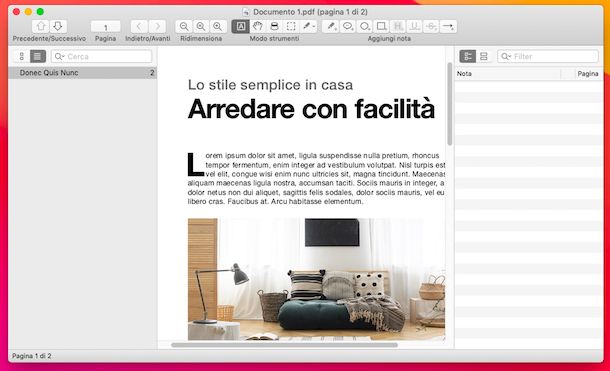Image resolution: width=610 pixels, height=371 pixels.
Task: Switch left sidebar to table of contents view
Action: click(x=38, y=56)
